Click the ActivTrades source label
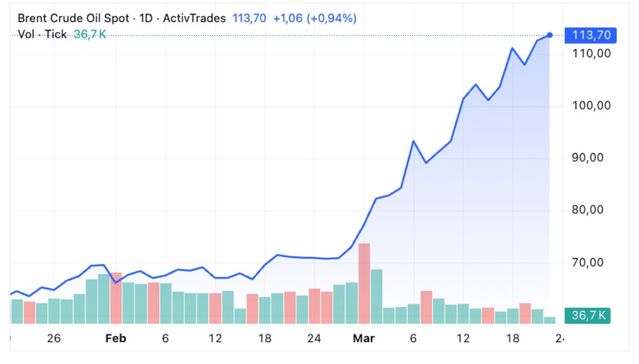639x364 pixels. pyautogui.click(x=194, y=18)
